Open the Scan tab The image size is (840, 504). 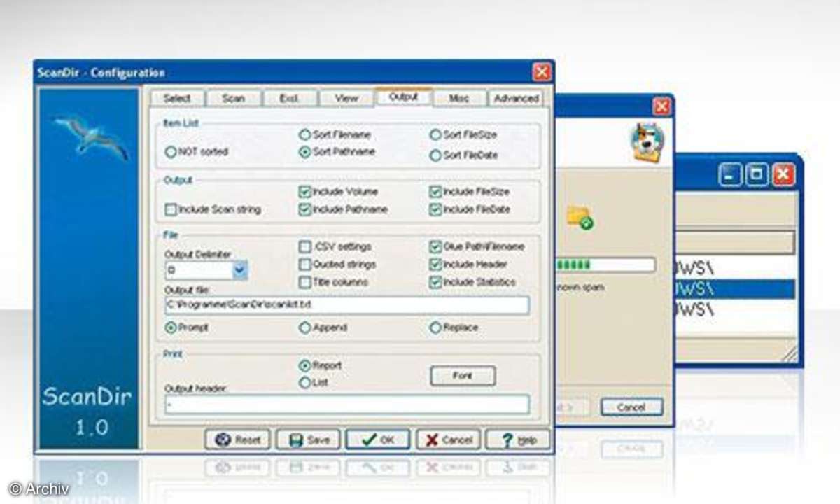pos(233,99)
